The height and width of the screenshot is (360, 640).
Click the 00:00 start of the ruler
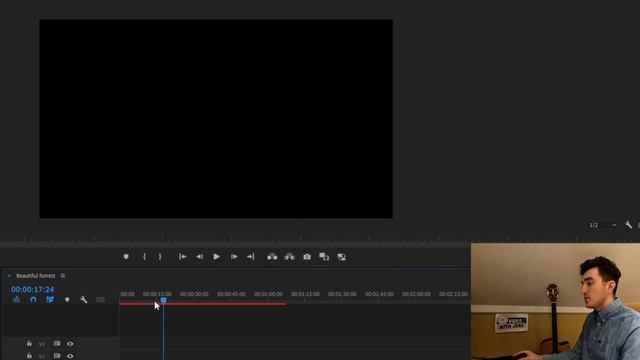tap(127, 294)
